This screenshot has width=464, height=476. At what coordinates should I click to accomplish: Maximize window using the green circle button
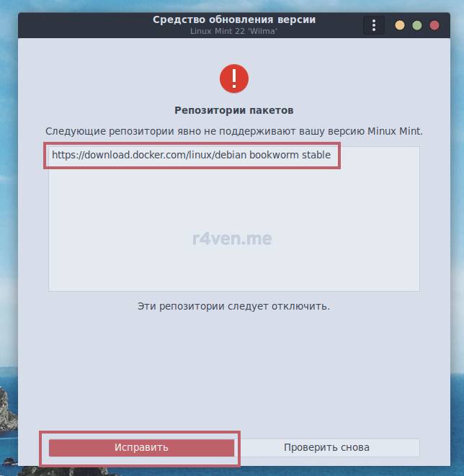(x=417, y=25)
